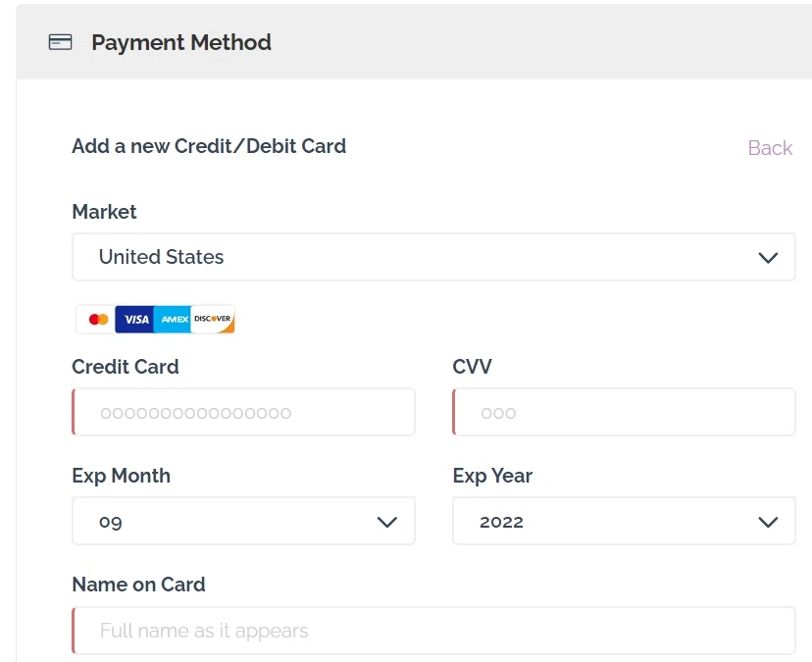Click the chevron arrow in Exp Year field
Image resolution: width=812 pixels, height=662 pixels.
pos(768,522)
